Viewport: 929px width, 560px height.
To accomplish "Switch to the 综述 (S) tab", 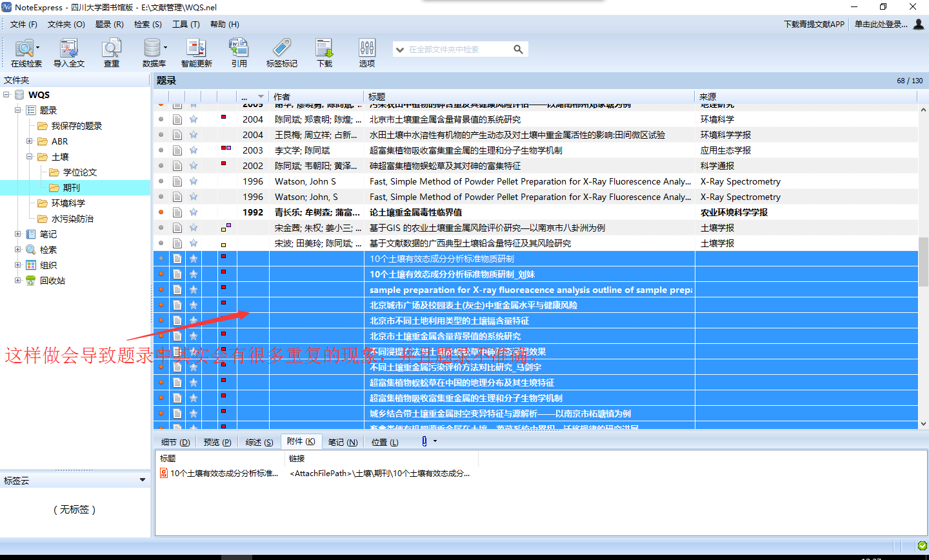I will point(259,442).
